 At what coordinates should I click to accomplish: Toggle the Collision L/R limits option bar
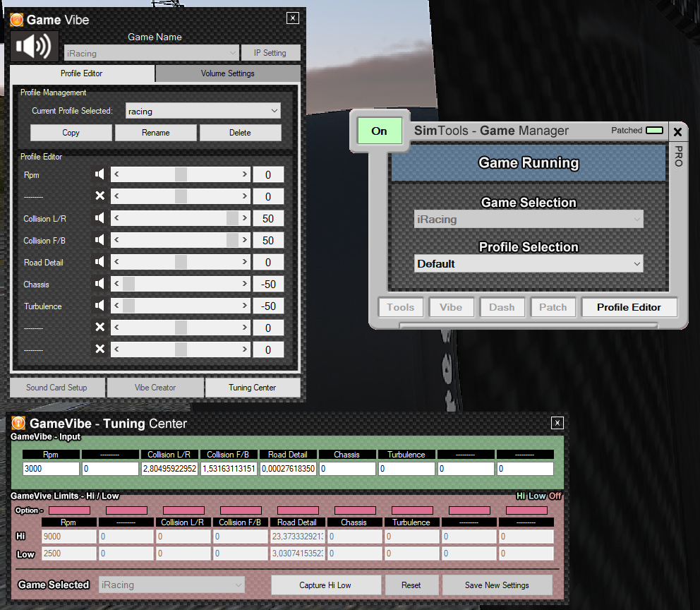183,510
